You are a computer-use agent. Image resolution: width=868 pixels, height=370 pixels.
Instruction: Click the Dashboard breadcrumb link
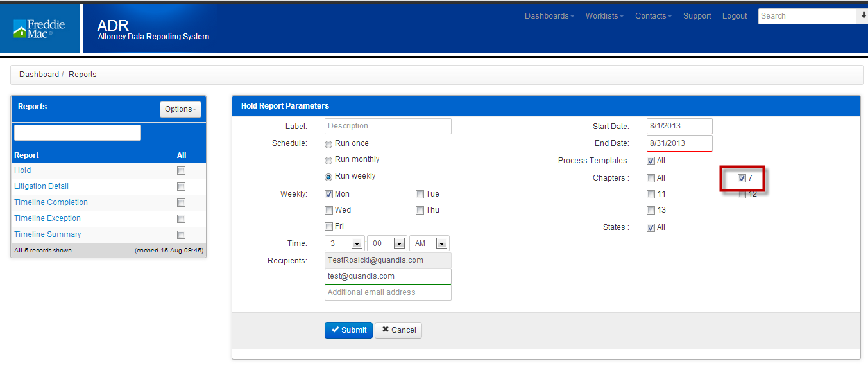tap(39, 75)
